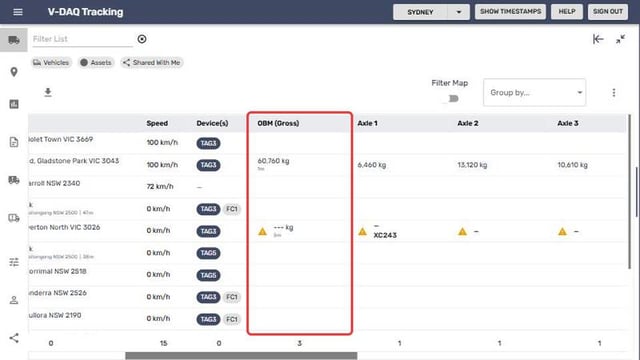Select the 6,460 kg Axle 1 value
The width and height of the screenshot is (640, 360).
coord(371,165)
